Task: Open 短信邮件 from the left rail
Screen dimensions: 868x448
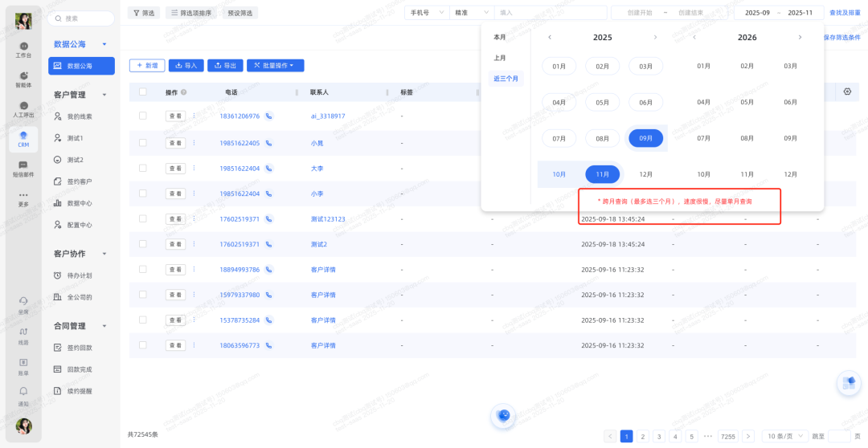Action: click(23, 168)
